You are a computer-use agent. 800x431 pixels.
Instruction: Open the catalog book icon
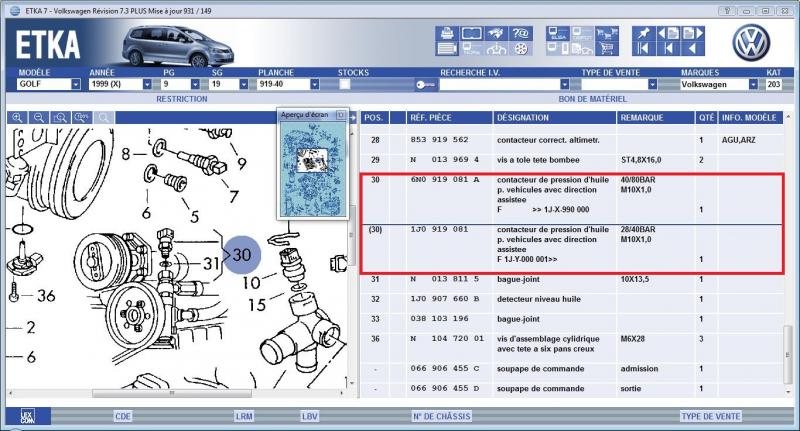[x=471, y=34]
